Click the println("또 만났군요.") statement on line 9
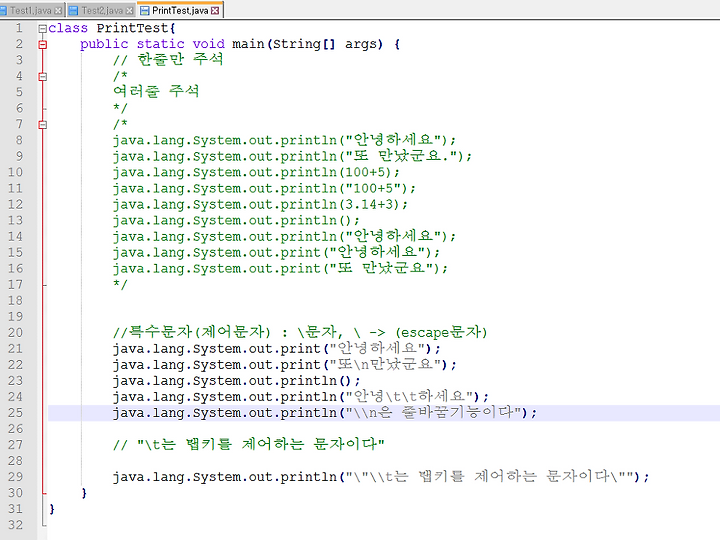 tap(292, 157)
